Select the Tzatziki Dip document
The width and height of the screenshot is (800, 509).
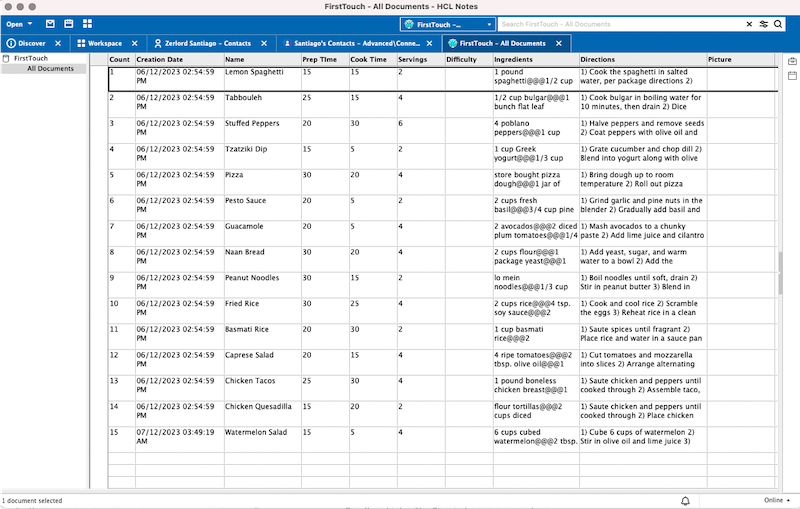click(443, 156)
